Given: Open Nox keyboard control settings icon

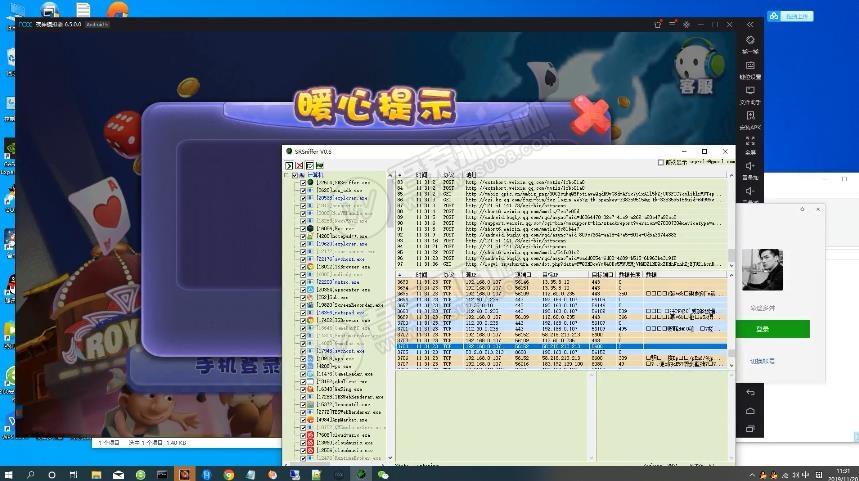Looking at the screenshot, I should 750,65.
